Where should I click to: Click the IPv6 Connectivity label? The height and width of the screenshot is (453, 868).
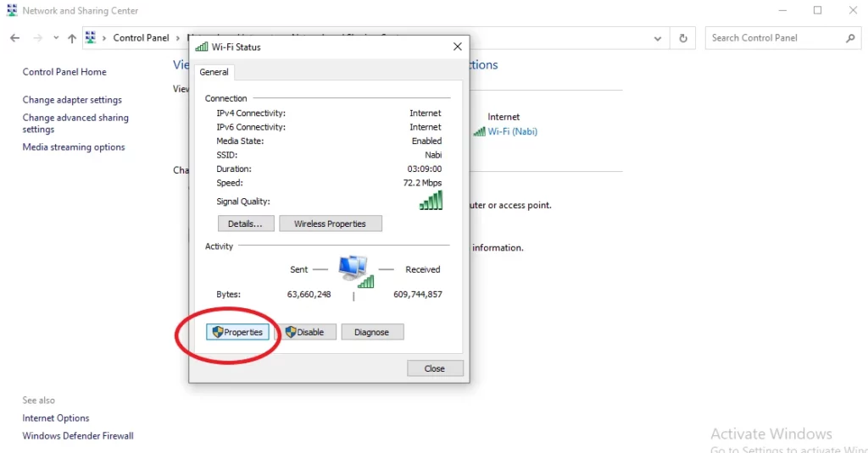point(251,127)
